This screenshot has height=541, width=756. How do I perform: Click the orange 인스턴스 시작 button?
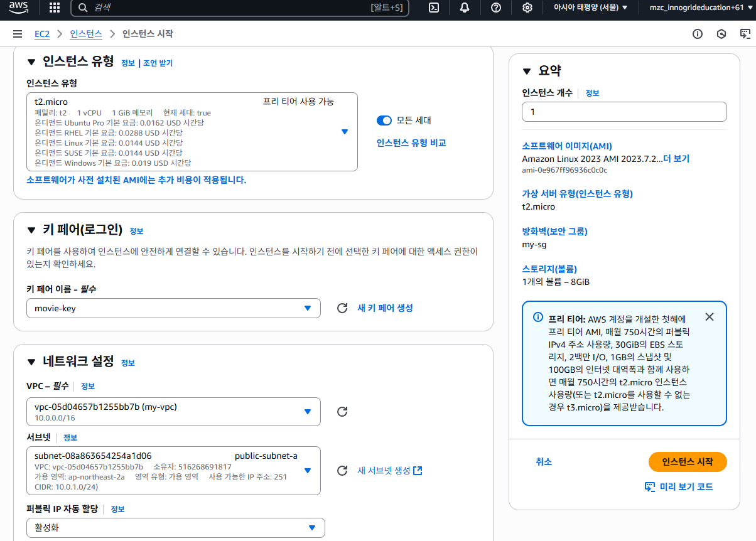[x=688, y=462]
